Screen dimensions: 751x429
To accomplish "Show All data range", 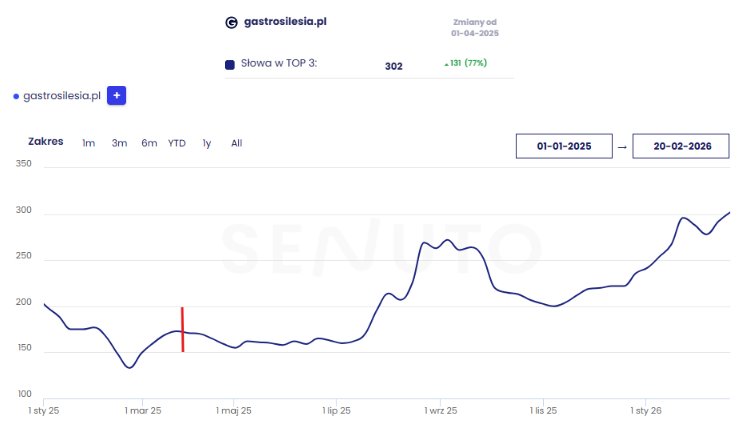I will click(x=237, y=143).
